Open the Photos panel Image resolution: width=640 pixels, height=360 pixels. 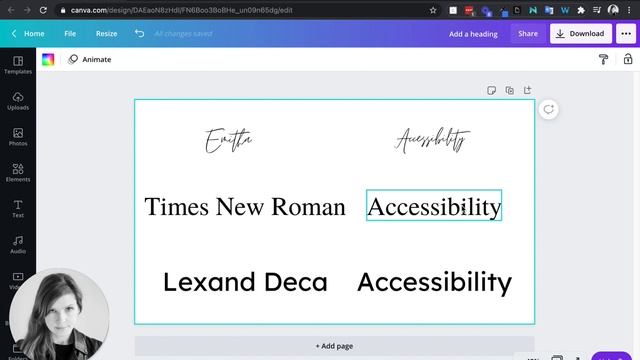[18, 137]
